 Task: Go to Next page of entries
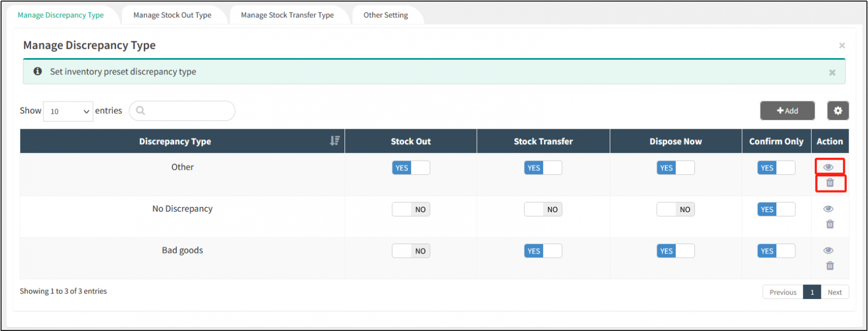(x=834, y=292)
